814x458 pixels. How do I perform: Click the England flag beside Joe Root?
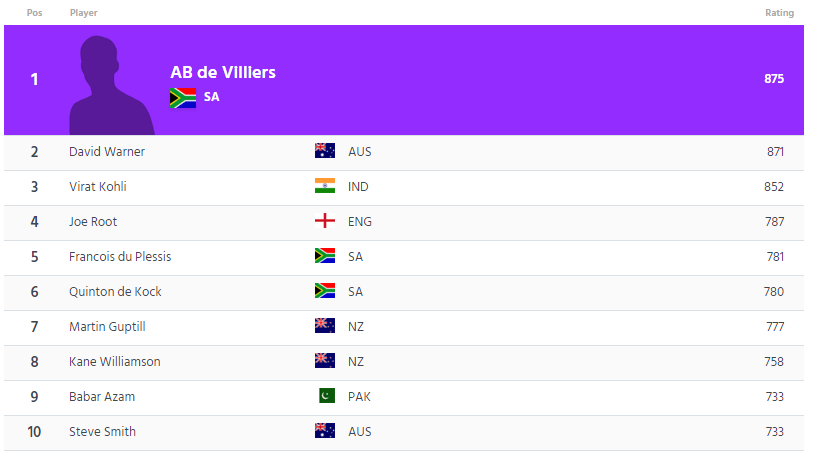(325, 221)
